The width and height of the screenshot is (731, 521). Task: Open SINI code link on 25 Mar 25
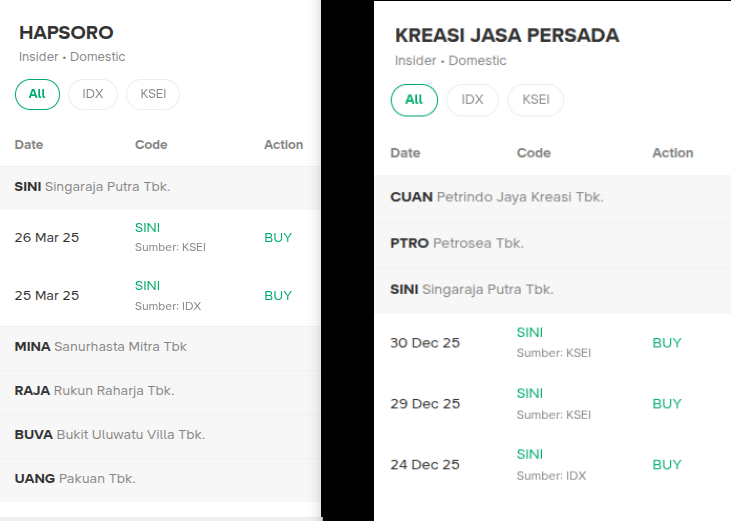pos(147,286)
